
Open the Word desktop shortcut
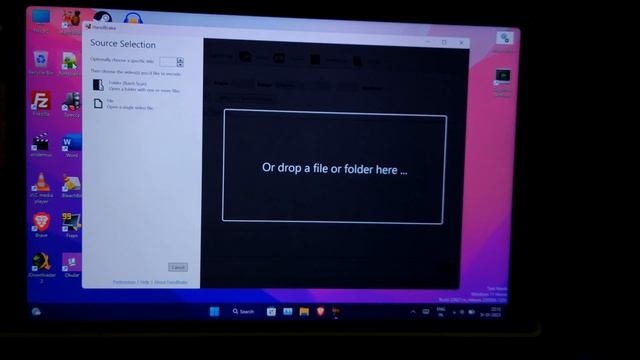(x=71, y=145)
